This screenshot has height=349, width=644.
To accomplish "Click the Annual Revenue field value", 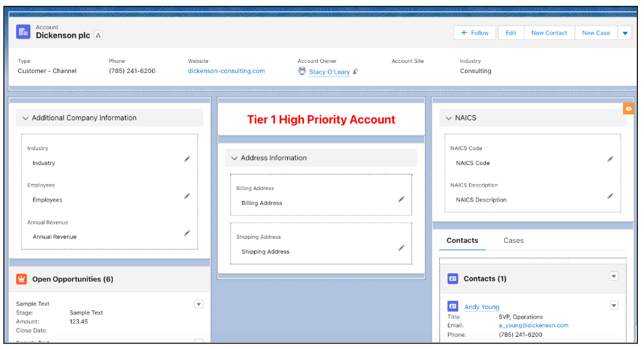I will (55, 237).
